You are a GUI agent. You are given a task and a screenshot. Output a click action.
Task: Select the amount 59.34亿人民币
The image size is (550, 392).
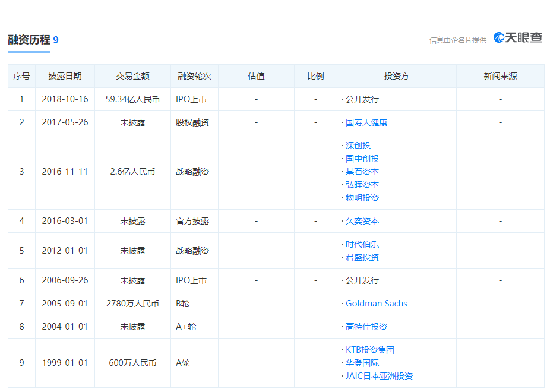coord(132,99)
